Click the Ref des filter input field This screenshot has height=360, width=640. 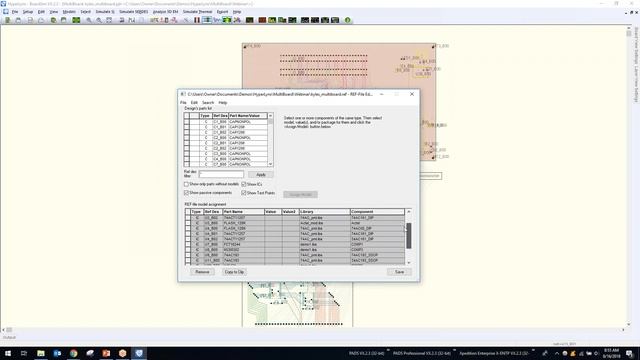(x=221, y=175)
